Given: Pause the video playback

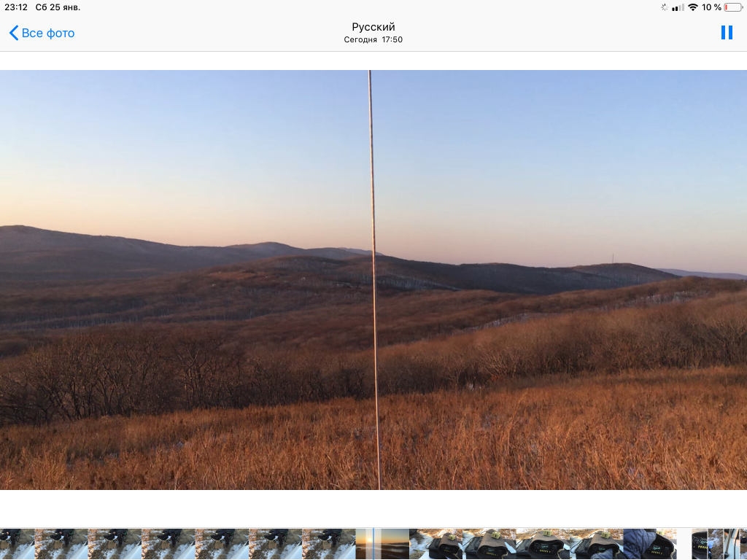Looking at the screenshot, I should point(727,32).
